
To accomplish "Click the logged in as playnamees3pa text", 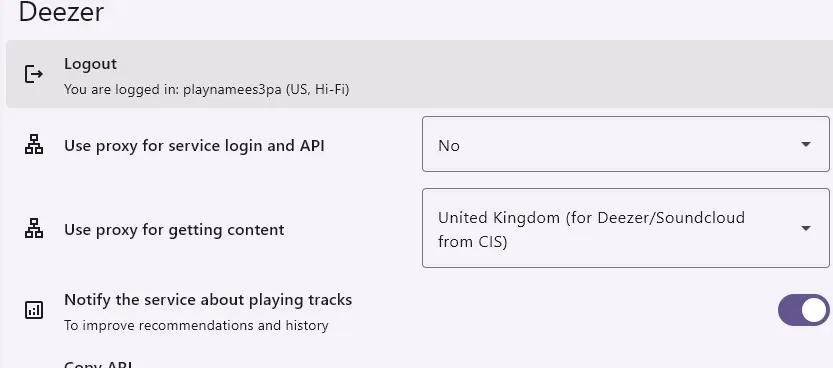I will click(207, 89).
